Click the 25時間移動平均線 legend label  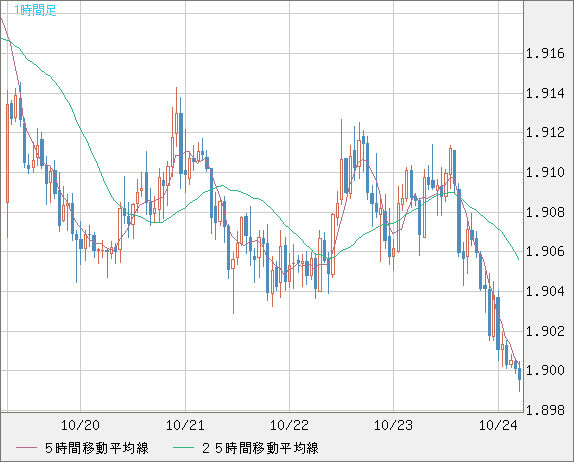260,448
